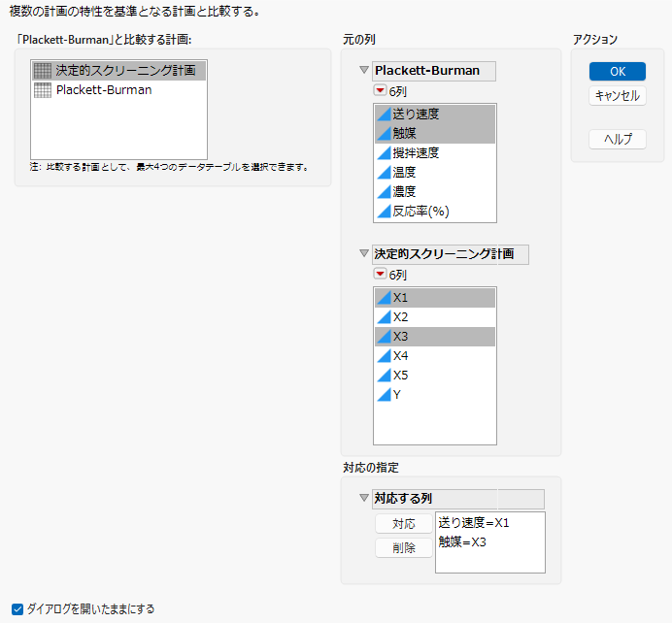Click continuous icon beside 送り速度
The height and width of the screenshot is (623, 672).
[x=384, y=115]
